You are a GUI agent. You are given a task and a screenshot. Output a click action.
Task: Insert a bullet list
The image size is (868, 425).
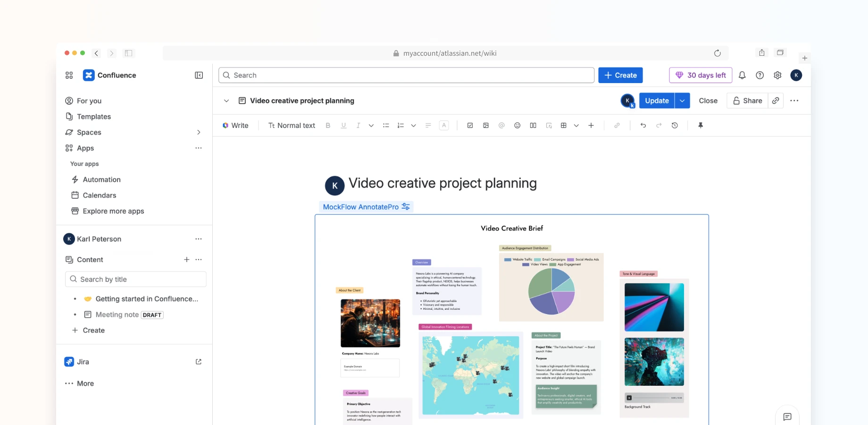point(386,126)
